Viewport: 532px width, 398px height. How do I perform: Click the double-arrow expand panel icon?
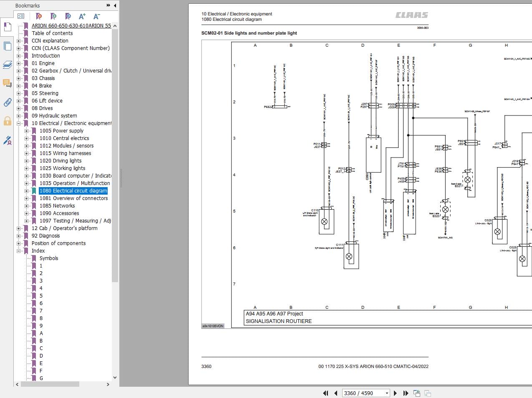click(x=108, y=5)
